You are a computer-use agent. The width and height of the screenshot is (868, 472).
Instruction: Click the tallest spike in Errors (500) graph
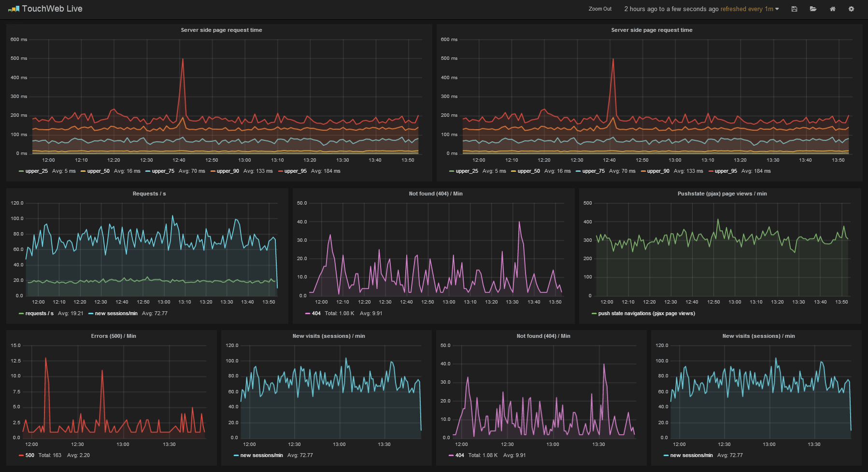(x=45, y=359)
